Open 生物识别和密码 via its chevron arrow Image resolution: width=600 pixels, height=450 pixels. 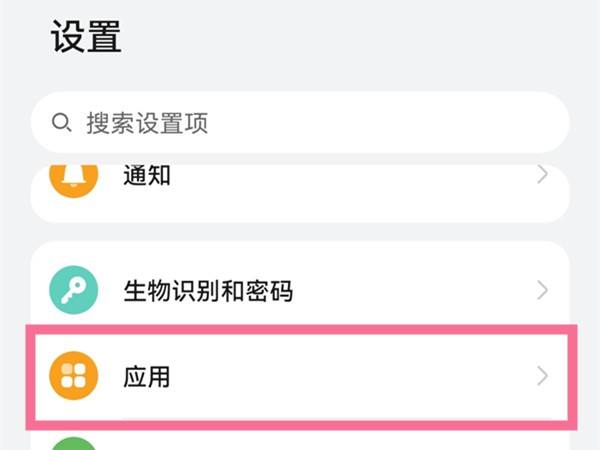tap(542, 291)
